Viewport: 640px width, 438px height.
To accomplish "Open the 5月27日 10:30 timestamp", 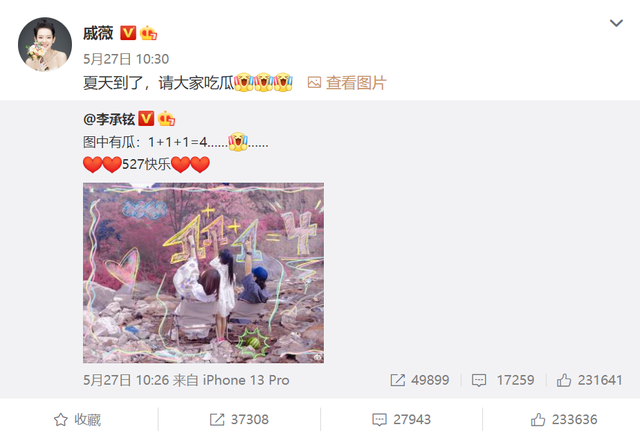I will 126,59.
